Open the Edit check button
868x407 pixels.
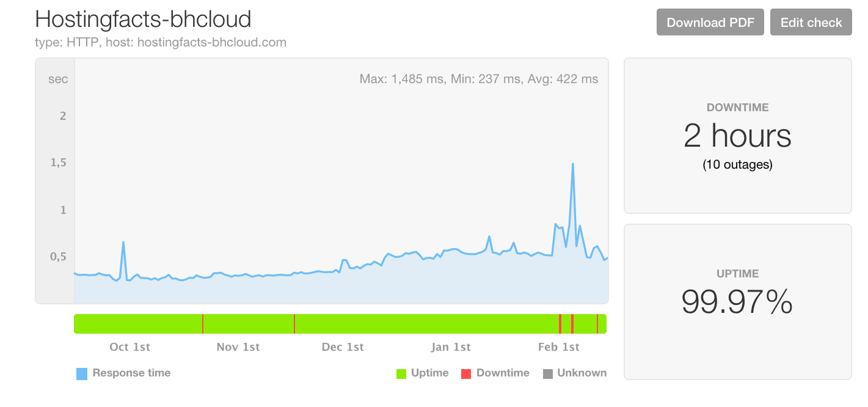pyautogui.click(x=811, y=23)
